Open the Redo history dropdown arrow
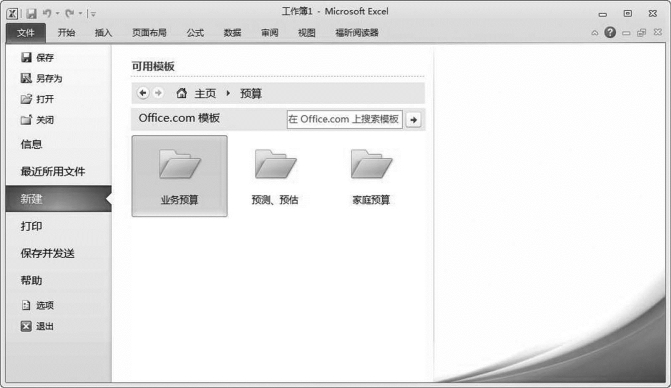The width and height of the screenshot is (671, 388). pyautogui.click(x=80, y=14)
